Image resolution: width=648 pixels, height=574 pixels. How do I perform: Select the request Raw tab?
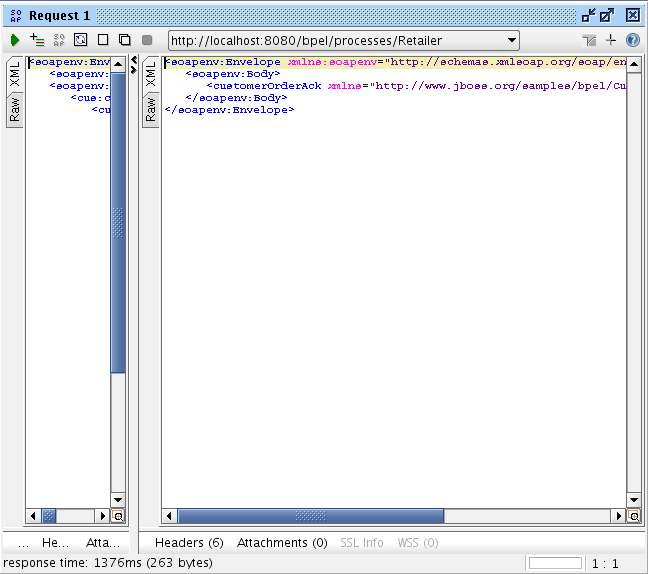point(14,110)
